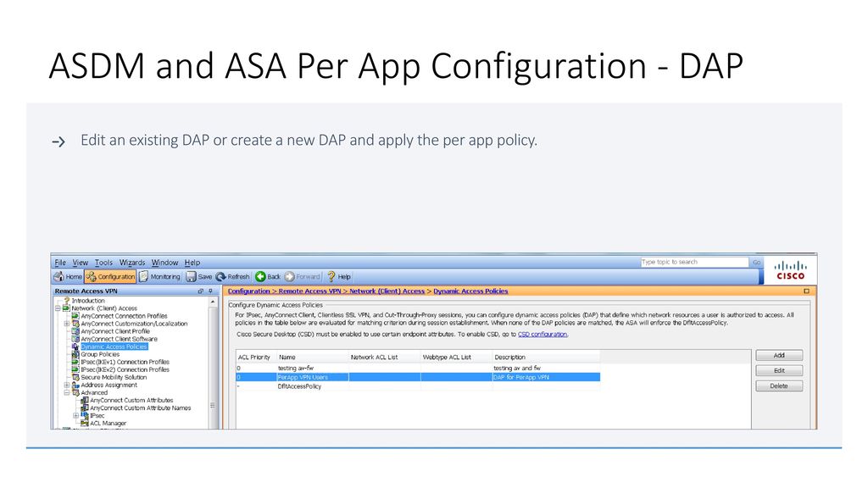Select AnyConnect Client Software
The height and width of the screenshot is (488, 868).
point(119,339)
